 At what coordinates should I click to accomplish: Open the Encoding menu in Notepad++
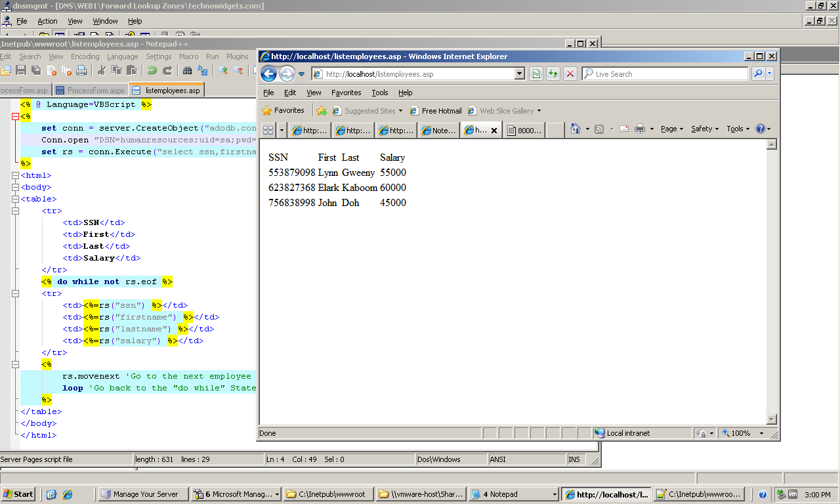pos(85,56)
